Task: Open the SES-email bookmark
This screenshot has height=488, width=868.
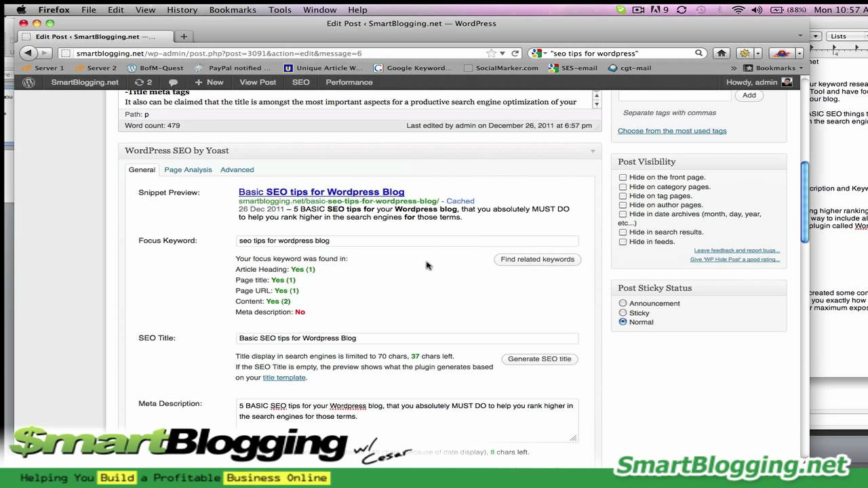Action: [x=574, y=68]
